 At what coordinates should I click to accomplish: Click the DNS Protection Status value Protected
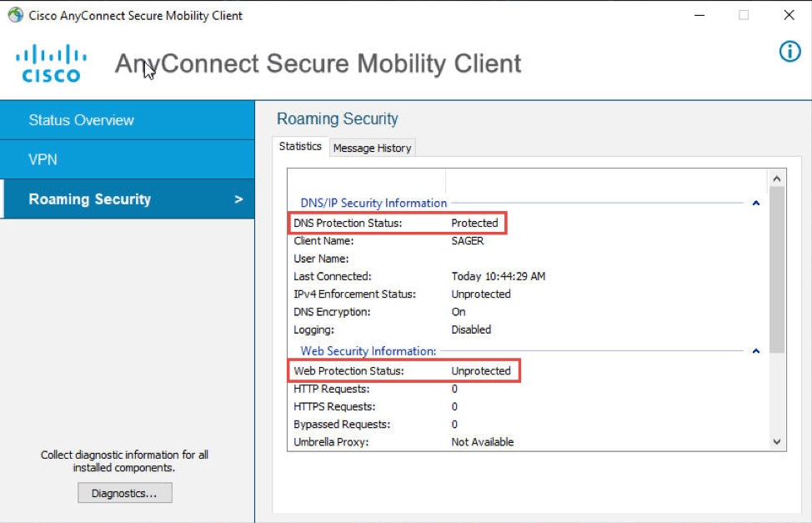(474, 223)
